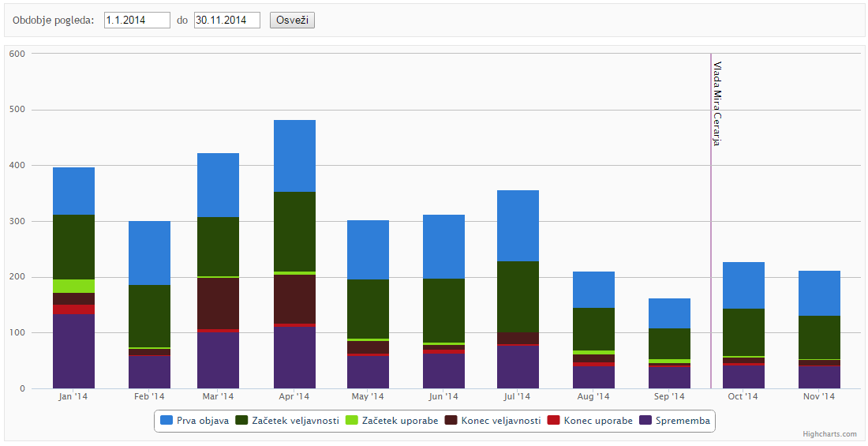The image size is (868, 446).
Task: Click the purple segment of Jan '14 bar
Action: (x=73, y=351)
